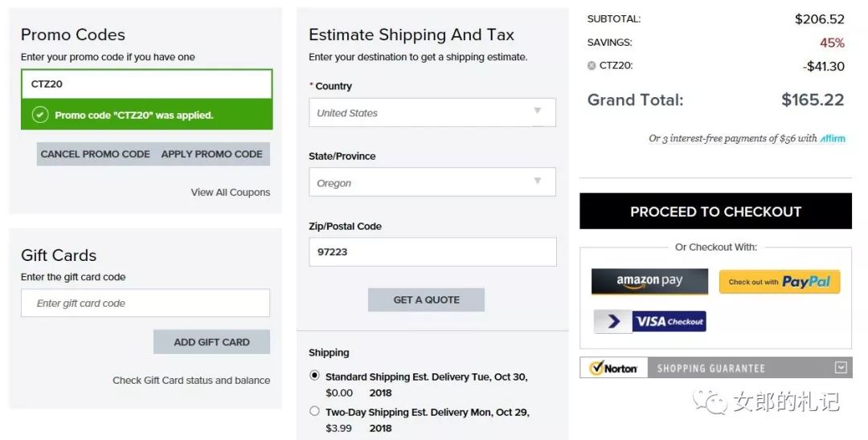Click the green promo applied checkmark icon
Viewport: 868px width, 440px height.
pos(40,115)
